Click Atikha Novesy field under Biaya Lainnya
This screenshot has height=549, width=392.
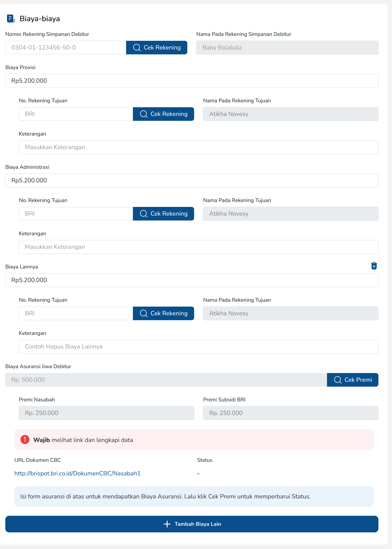(291, 313)
